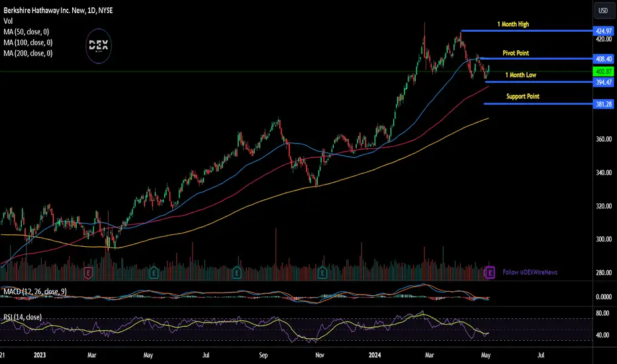Click the 394.47 price label
Screen dimensions: 617x364
point(603,82)
